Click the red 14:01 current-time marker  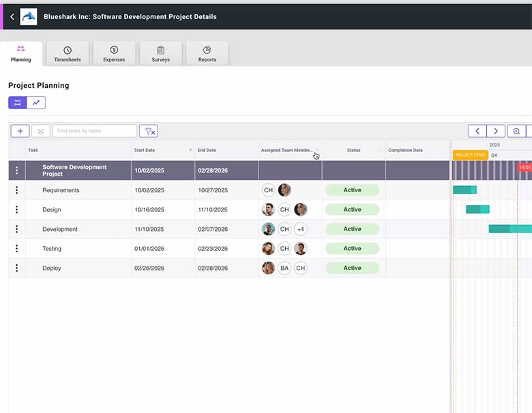click(x=524, y=167)
